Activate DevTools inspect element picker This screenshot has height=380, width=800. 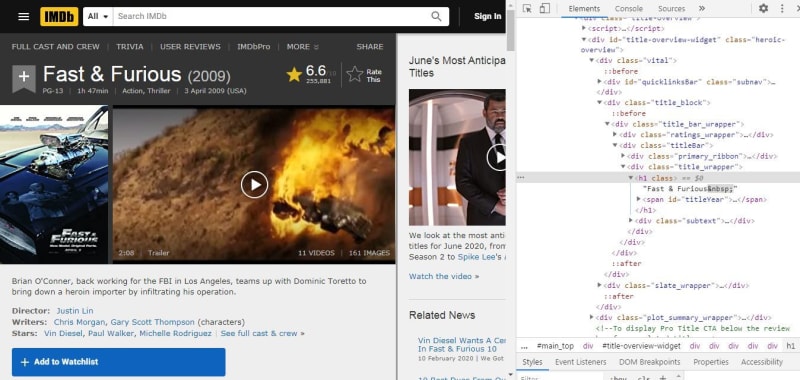(x=527, y=8)
